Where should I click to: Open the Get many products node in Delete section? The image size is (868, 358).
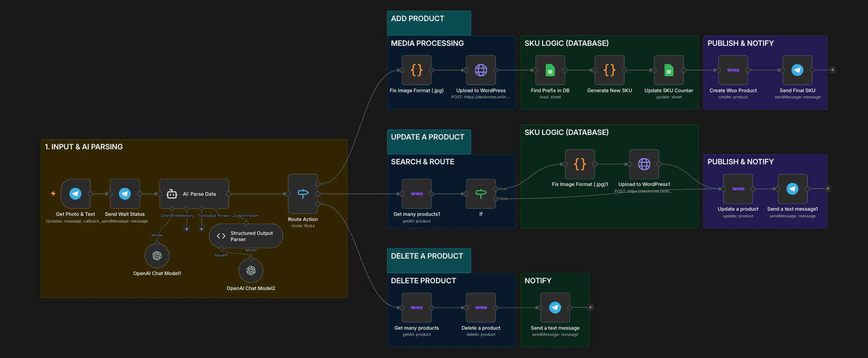click(416, 308)
